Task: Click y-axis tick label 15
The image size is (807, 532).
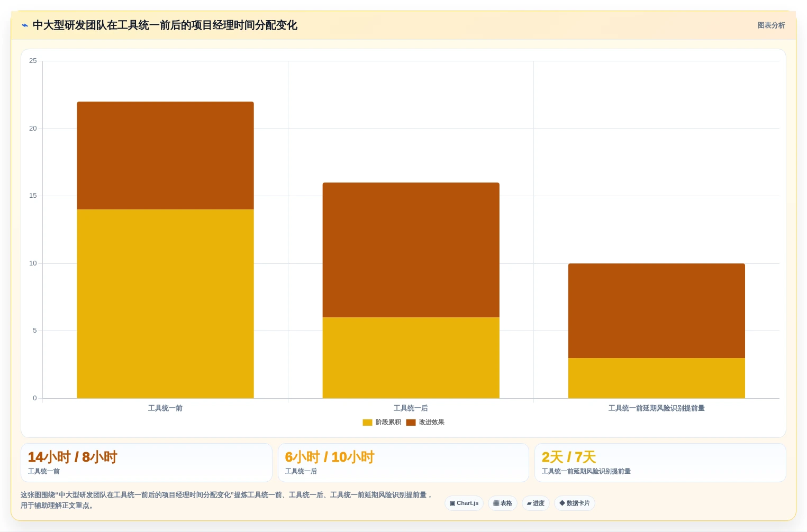Action: pyautogui.click(x=33, y=196)
